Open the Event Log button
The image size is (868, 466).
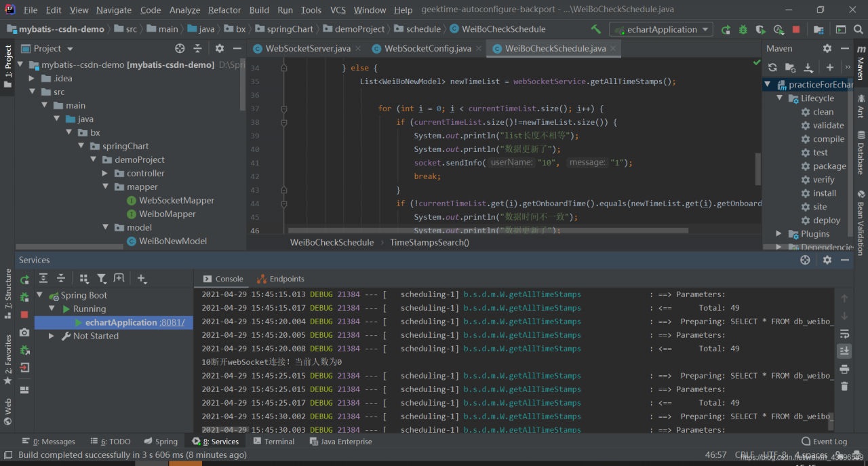(x=824, y=442)
